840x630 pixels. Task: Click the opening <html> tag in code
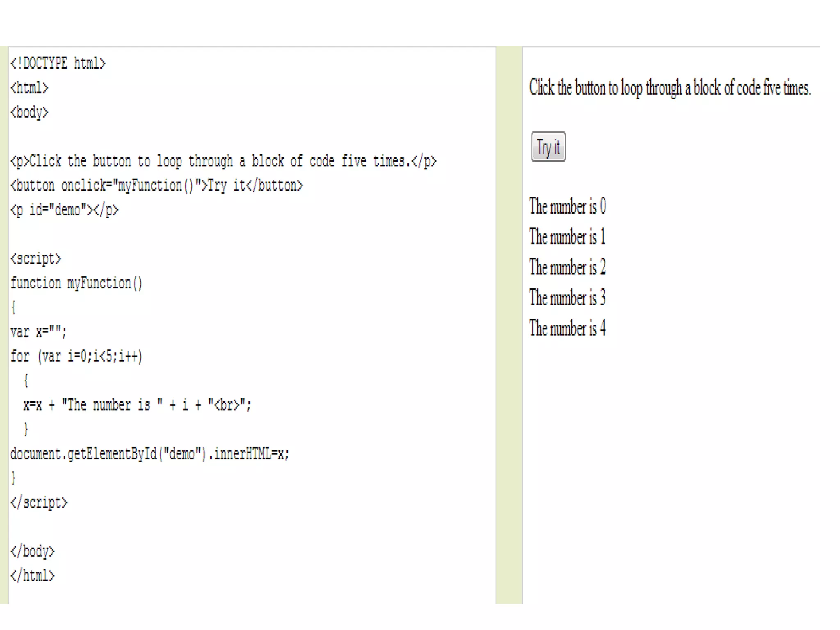click(x=30, y=88)
